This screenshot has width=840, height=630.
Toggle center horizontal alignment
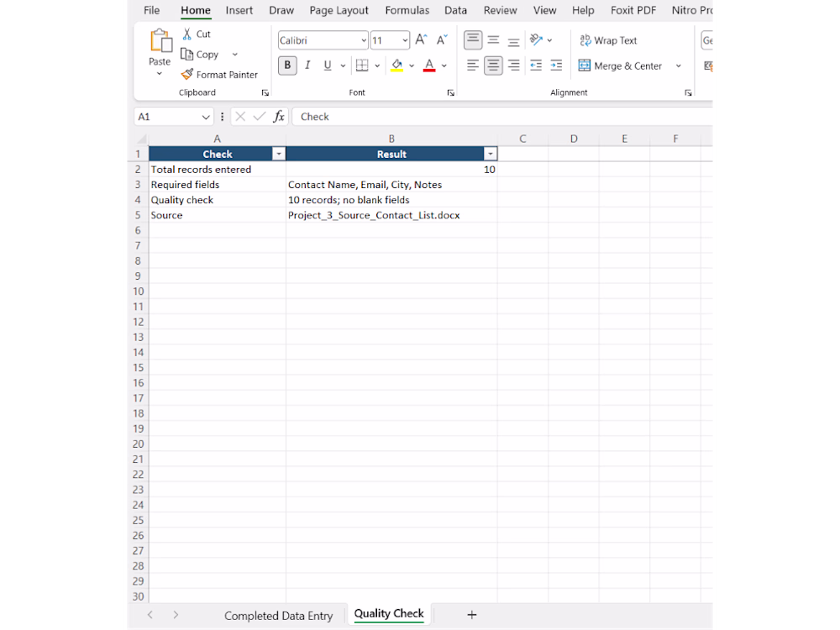tap(493, 66)
